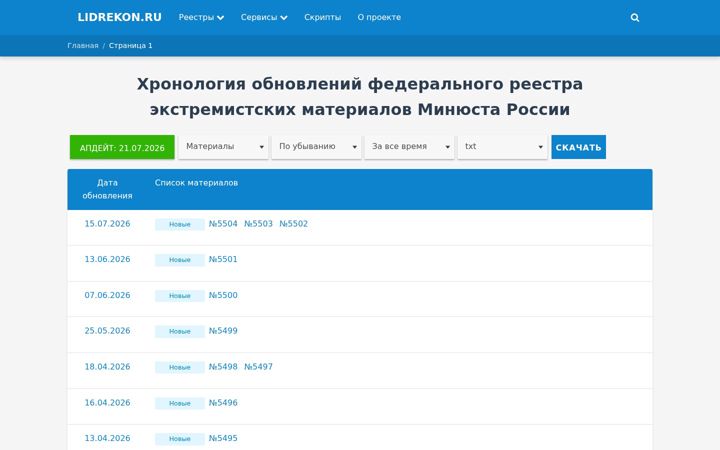Click the page heading Хронология обновлений
Image resolution: width=720 pixels, height=450 pixels.
pyautogui.click(x=360, y=97)
